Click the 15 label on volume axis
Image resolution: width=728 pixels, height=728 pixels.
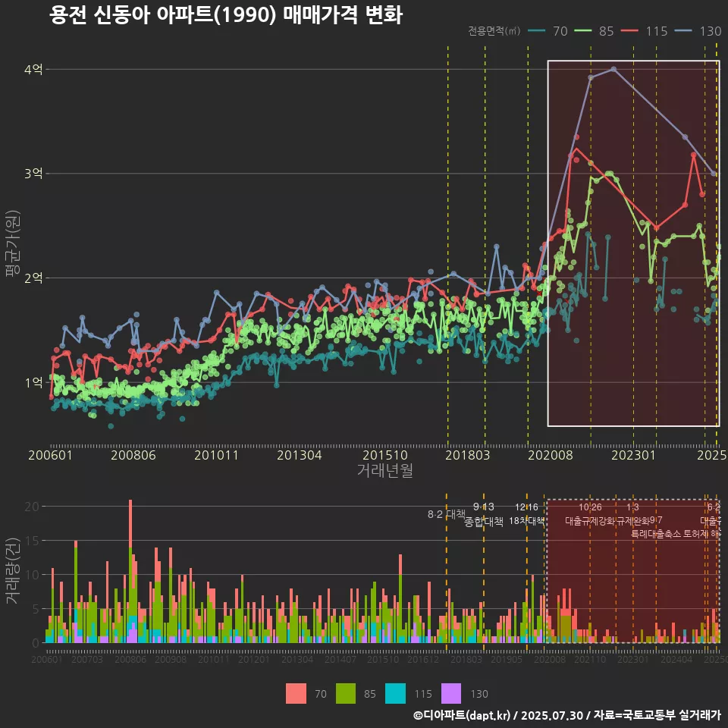(32, 541)
